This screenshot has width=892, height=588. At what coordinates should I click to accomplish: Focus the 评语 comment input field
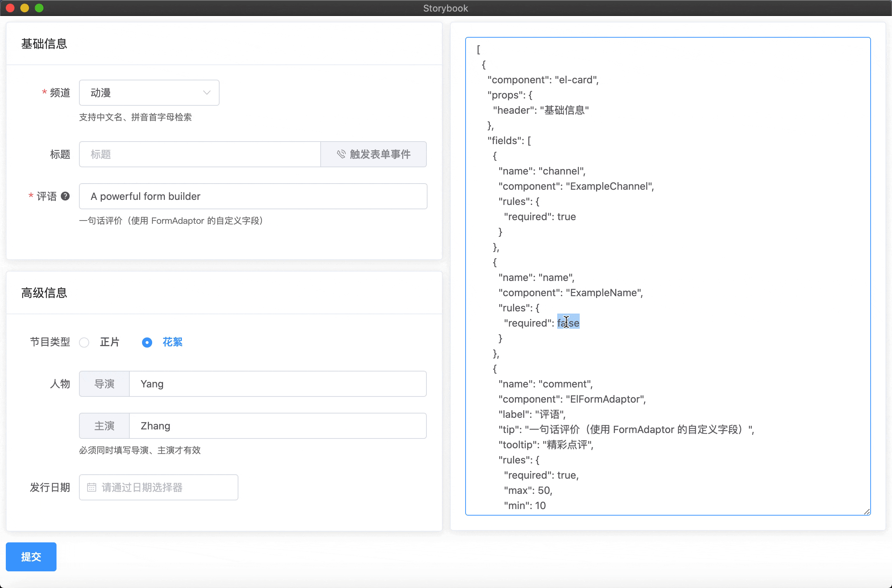pos(253,196)
